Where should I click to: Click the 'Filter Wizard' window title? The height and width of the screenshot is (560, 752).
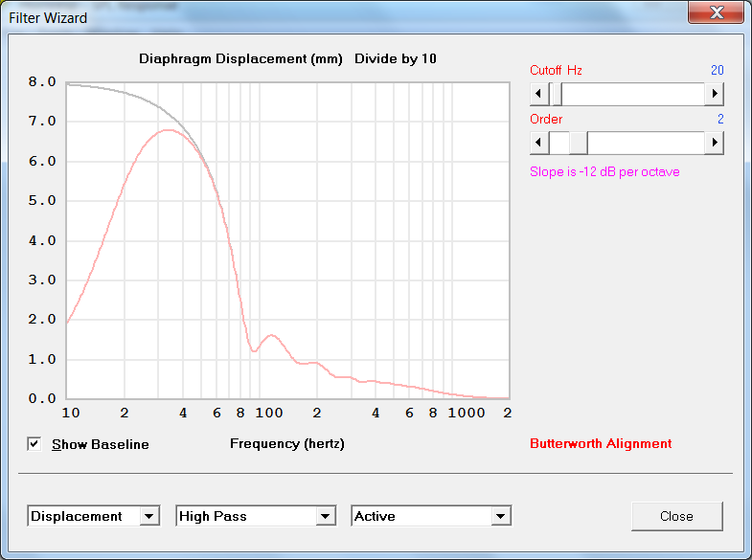coord(48,18)
